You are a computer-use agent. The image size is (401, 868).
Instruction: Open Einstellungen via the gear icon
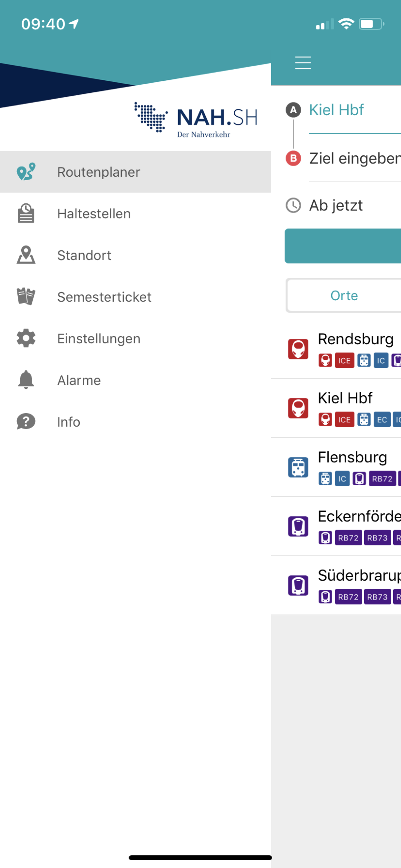[26, 338]
